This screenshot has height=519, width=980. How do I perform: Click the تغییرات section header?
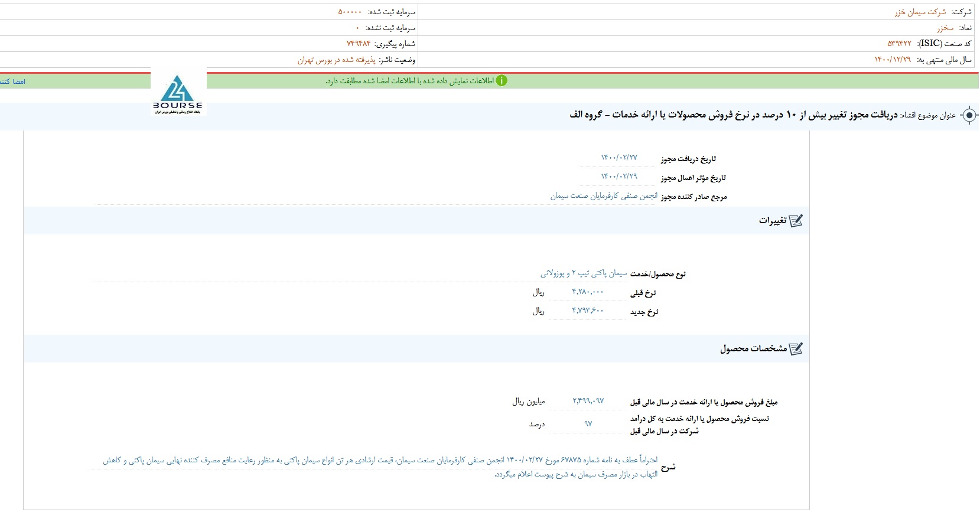(416, 221)
